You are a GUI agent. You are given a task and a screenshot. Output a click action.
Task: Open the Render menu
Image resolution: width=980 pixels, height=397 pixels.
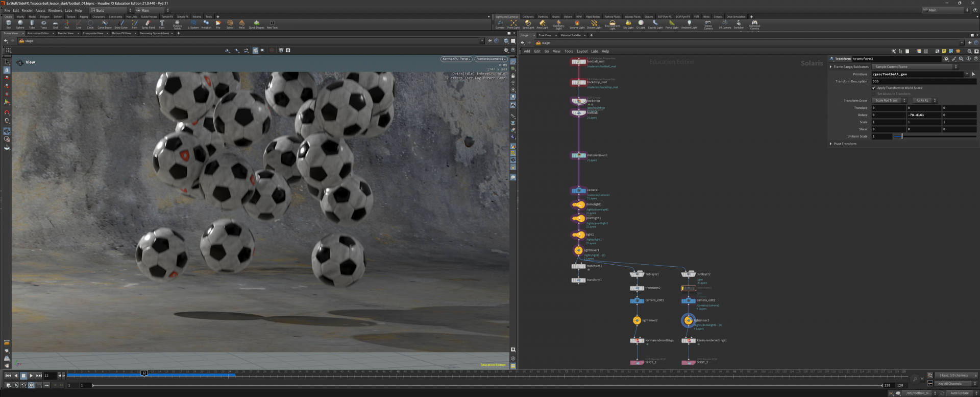click(x=27, y=10)
